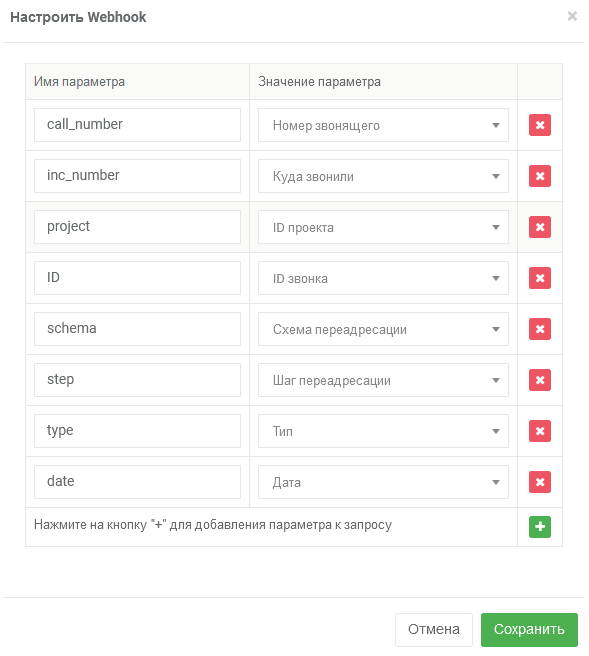Screen dimensions: 589x656
Task: Expand the Схема переадресации dropdown
Action: click(383, 329)
